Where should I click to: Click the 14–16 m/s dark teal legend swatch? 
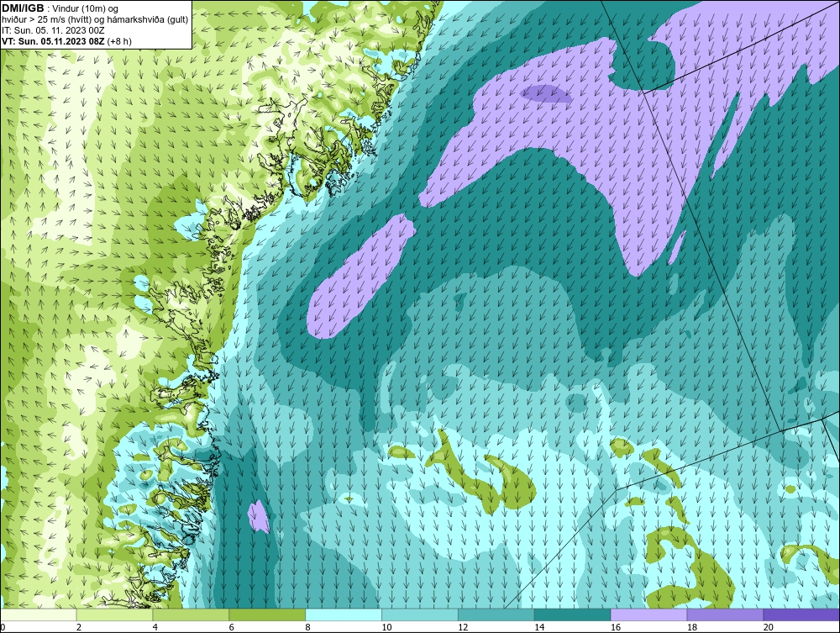point(573,615)
